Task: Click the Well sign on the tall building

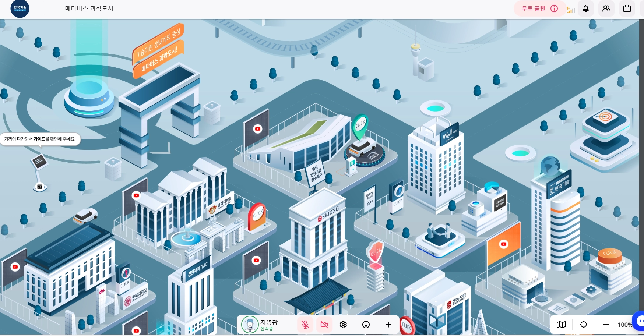Action: [449, 134]
